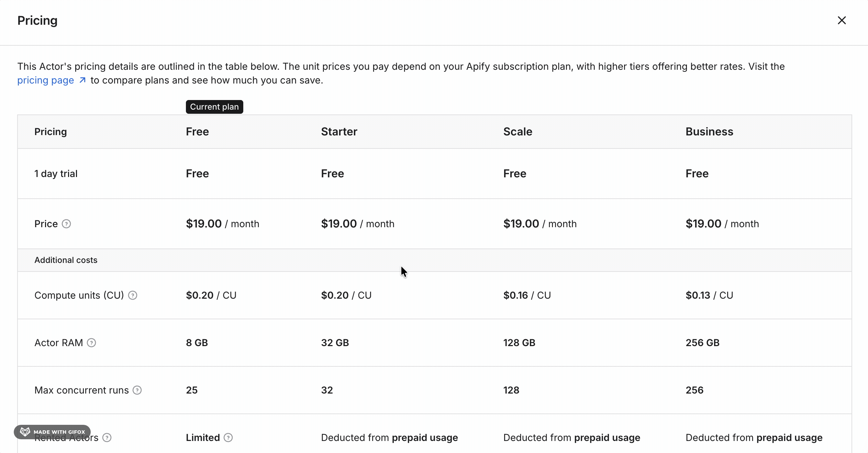Image resolution: width=868 pixels, height=453 pixels.
Task: Click the 1 day trial Free value under Business
Action: click(x=697, y=174)
